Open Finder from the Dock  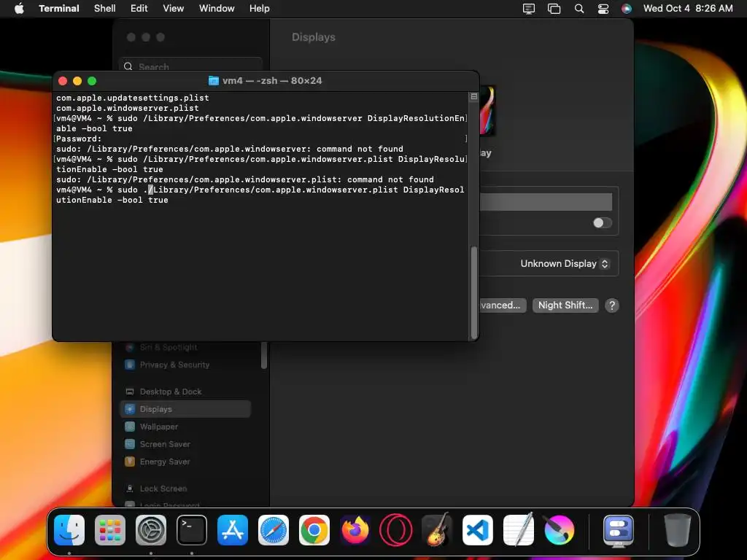[69, 530]
